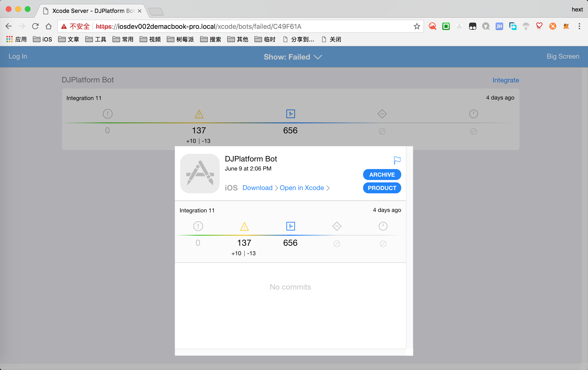
Task: Click the DJPlatform Bot app icon thumbnail
Action: pos(200,174)
